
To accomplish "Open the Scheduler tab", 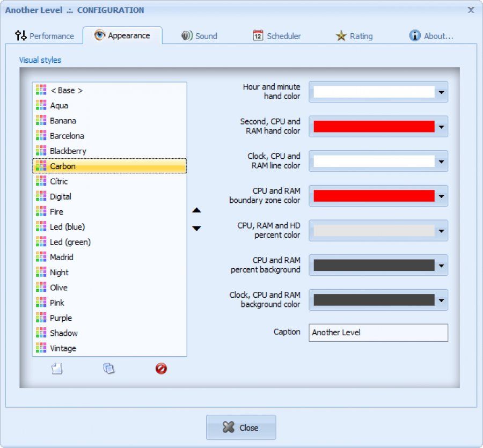I will click(276, 35).
